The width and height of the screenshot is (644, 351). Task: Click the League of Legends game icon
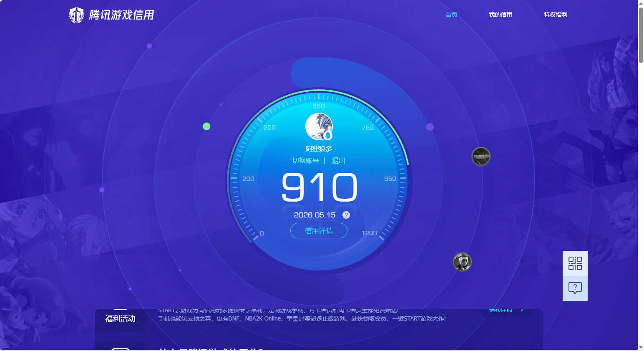(481, 157)
